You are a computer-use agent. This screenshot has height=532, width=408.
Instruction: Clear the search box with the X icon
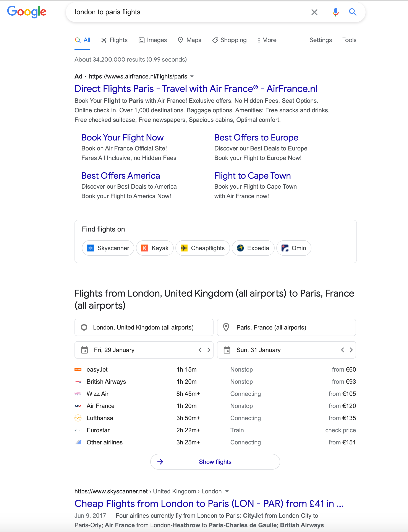pyautogui.click(x=314, y=12)
